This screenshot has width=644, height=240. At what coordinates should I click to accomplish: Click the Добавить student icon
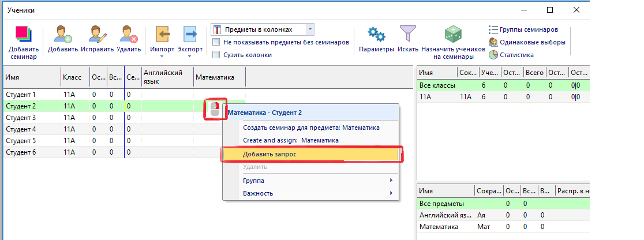[63, 34]
